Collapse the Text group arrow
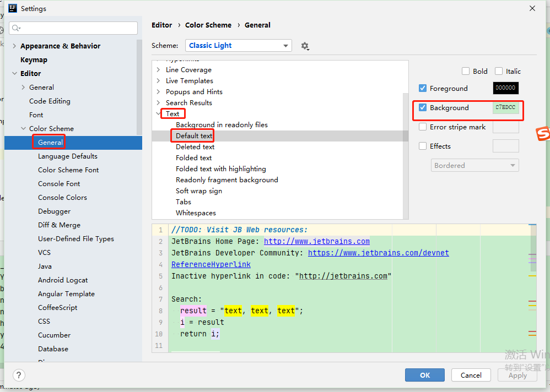The image size is (550, 392). click(x=158, y=113)
